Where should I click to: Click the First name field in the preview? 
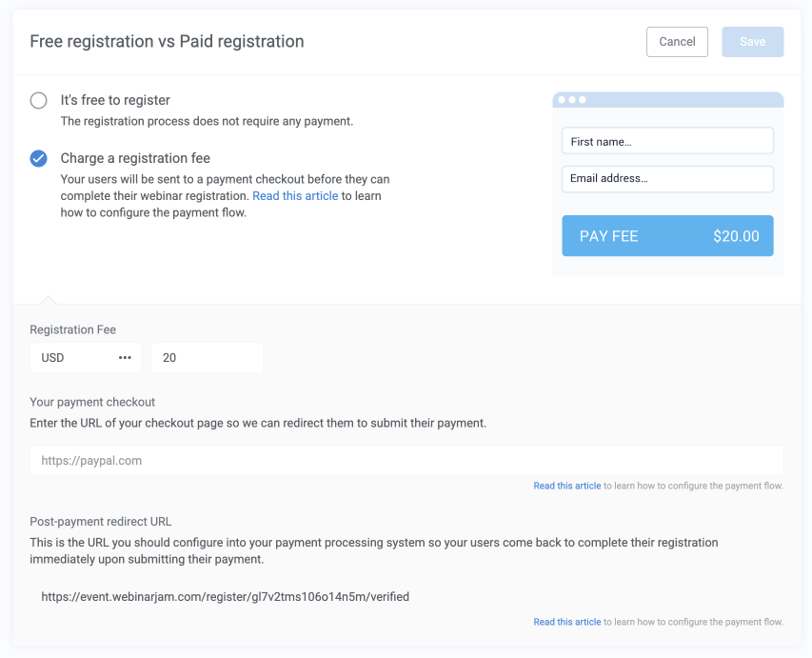tap(666, 140)
